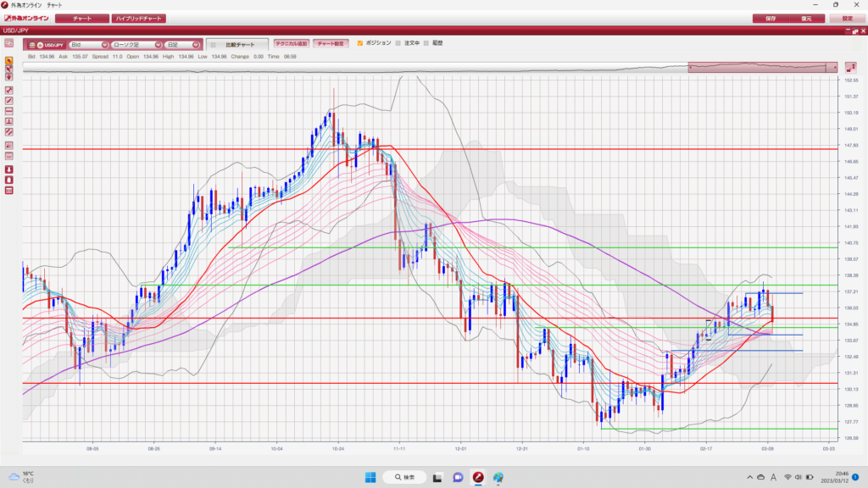Open the Bid price type dropdown
Image resolution: width=868 pixels, height=488 pixels.
pos(88,45)
